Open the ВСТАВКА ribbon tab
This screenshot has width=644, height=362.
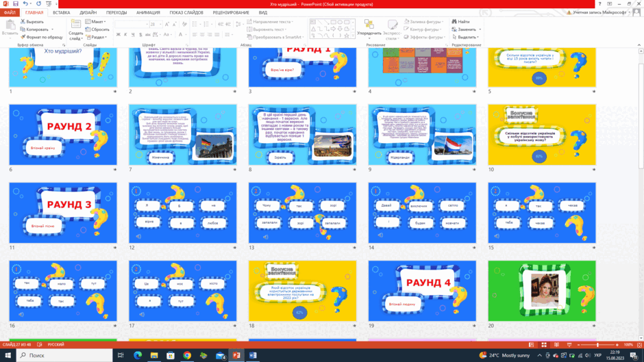coord(61,13)
